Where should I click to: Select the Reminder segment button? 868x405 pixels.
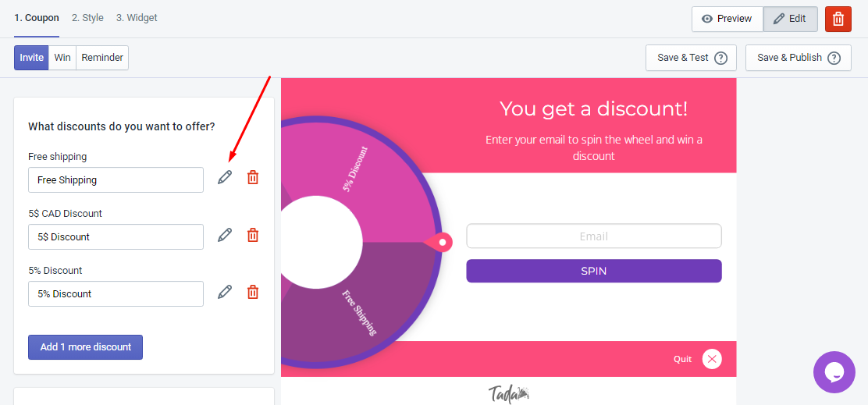pyautogui.click(x=102, y=58)
